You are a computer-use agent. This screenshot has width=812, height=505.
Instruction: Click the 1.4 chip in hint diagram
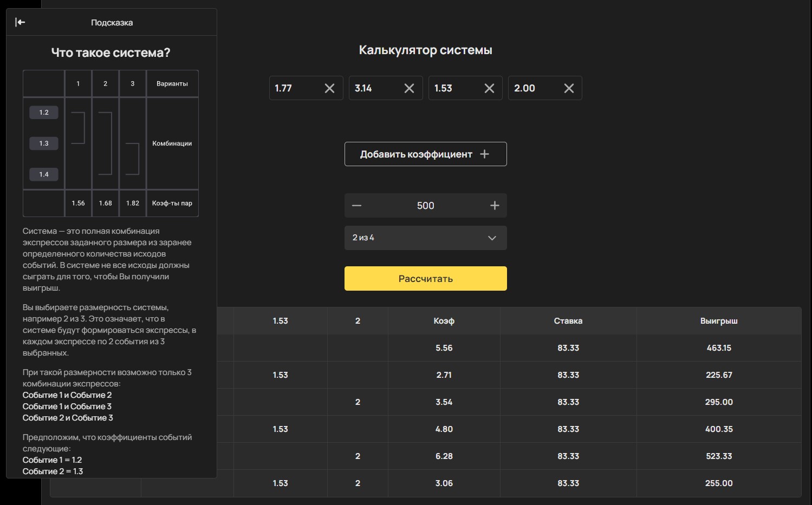[x=44, y=174]
